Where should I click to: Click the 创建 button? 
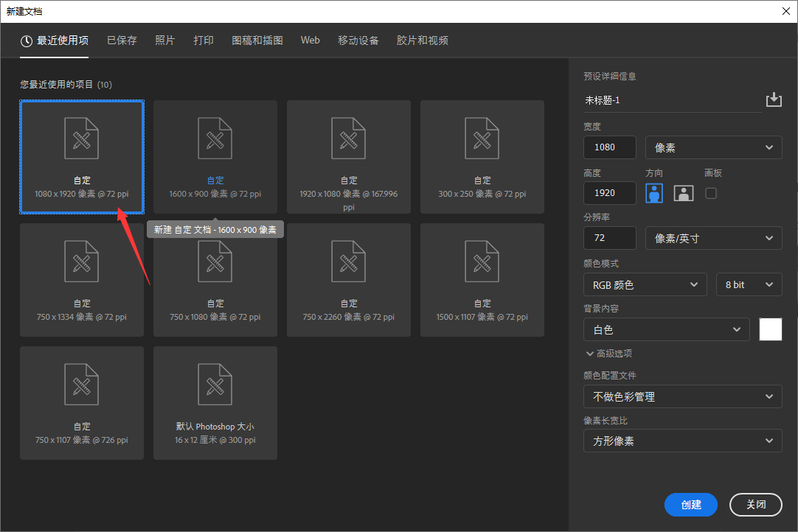(x=690, y=505)
